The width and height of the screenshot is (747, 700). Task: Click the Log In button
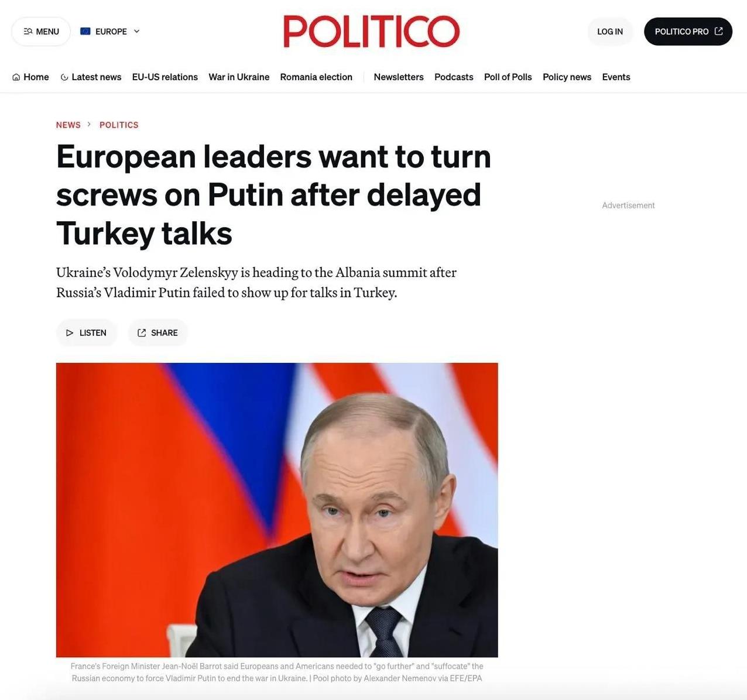610,32
